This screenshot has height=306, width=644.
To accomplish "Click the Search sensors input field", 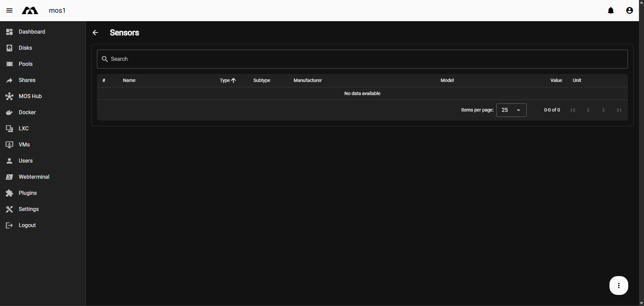I will (362, 59).
